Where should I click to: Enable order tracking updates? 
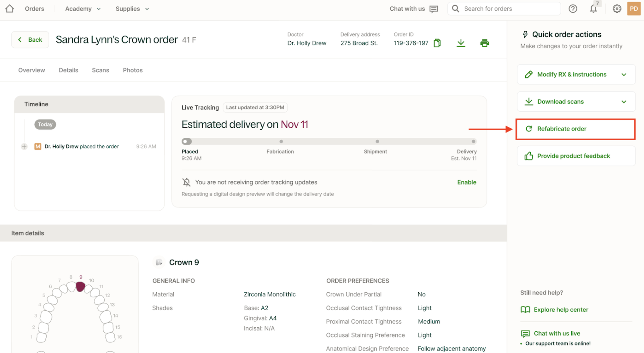coord(466,182)
